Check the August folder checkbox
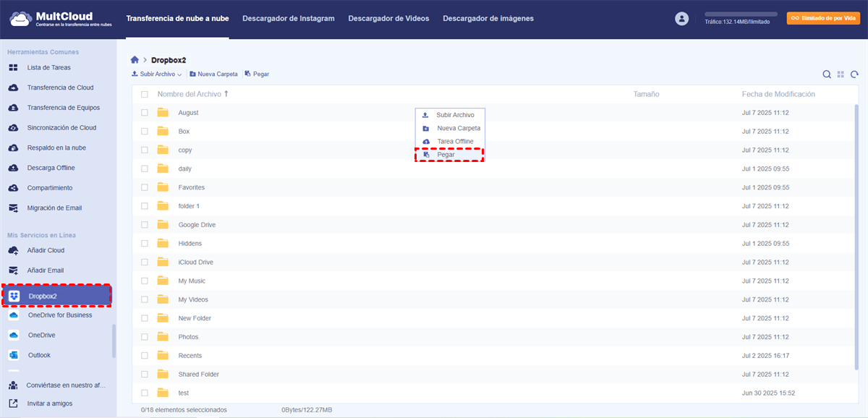 pos(145,113)
